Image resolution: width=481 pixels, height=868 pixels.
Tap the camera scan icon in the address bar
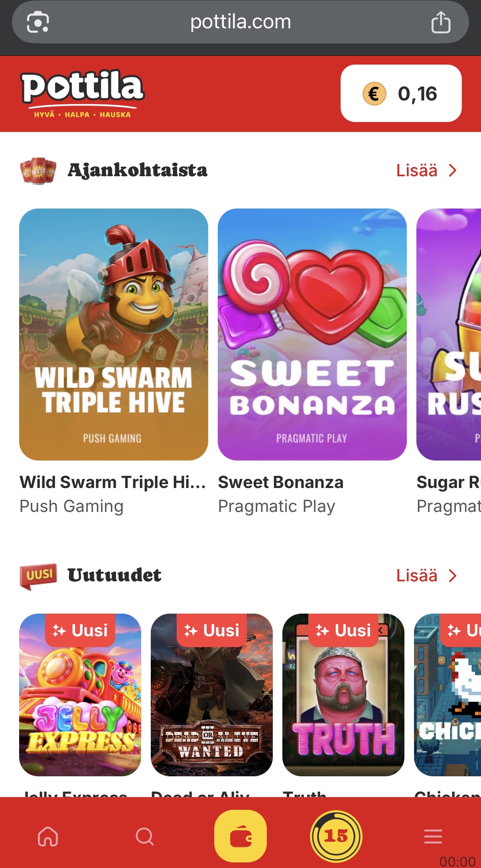[38, 22]
